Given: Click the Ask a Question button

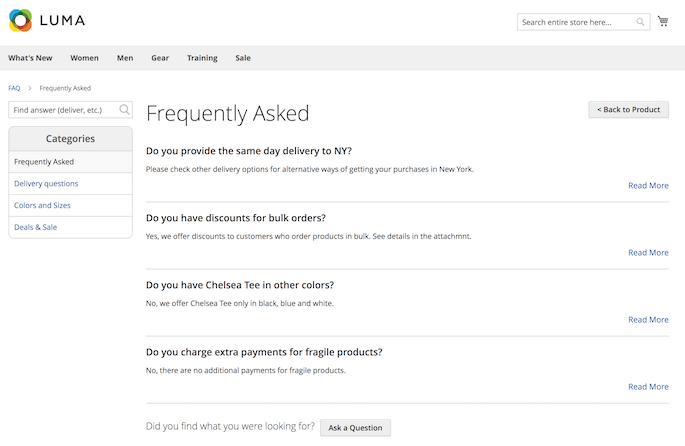Looking at the screenshot, I should tap(355, 428).
